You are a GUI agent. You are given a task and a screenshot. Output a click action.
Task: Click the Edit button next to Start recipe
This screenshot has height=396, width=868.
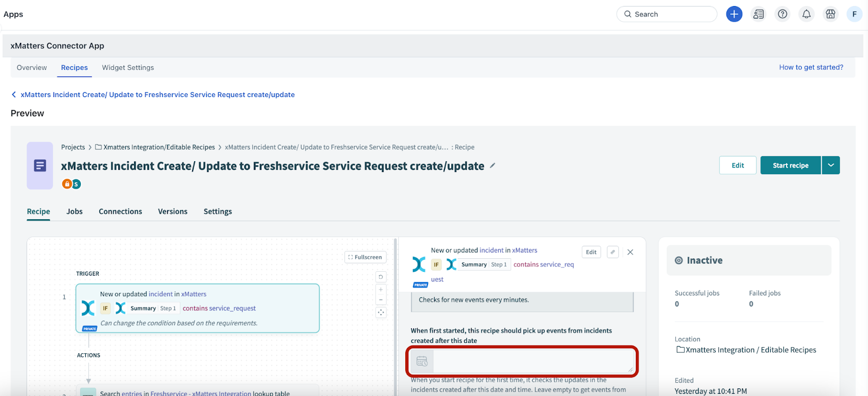pos(738,165)
